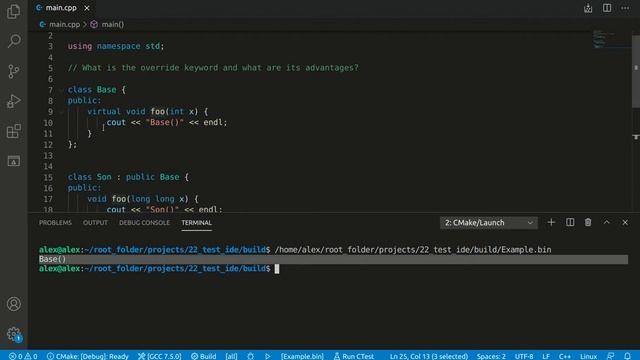Select the main.cpp editor tab
Screen dimensions: 640x360
click(x=61, y=8)
